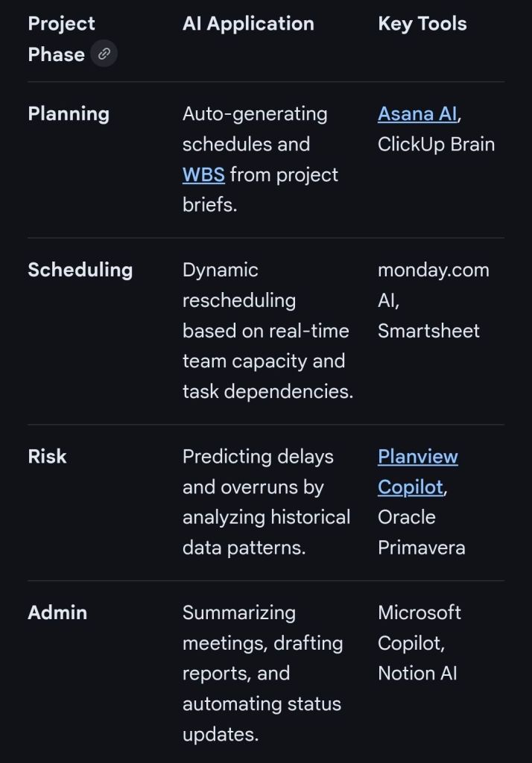Open the Asana AI link
This screenshot has width=532, height=763.
tap(417, 114)
